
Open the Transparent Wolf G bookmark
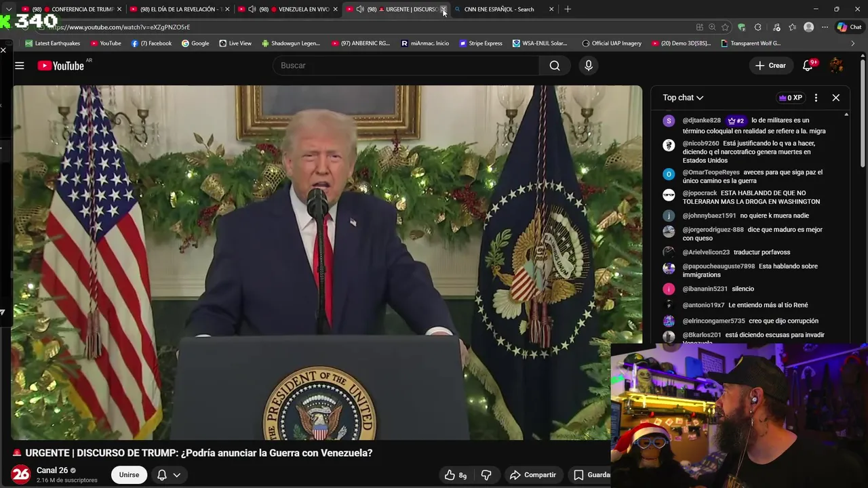[751, 43]
